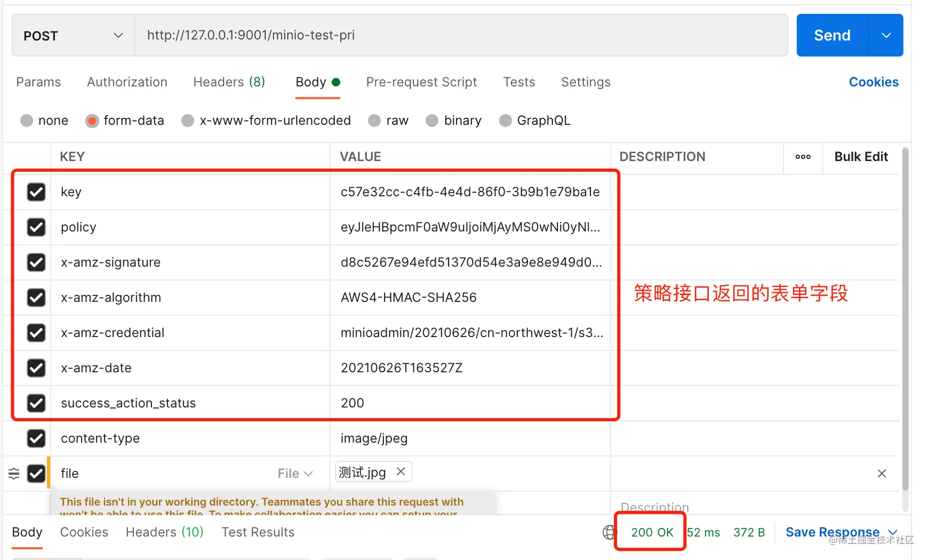This screenshot has height=560, width=929.
Task: Select the raw body type
Action: pos(374,121)
